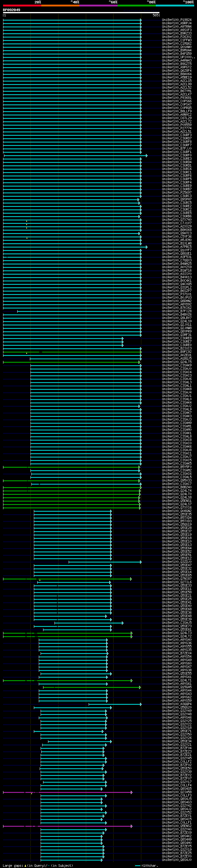This screenshot has width=197, height=868.
Task: Open hit UniRef100_C3SAJ2
Action: tap(176, 406)
